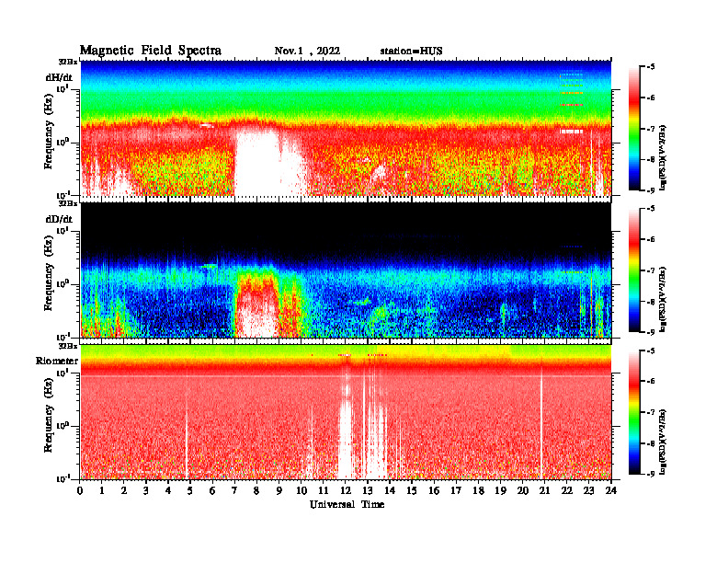The image size is (728, 563).
Task: Click the '-6' tick on Riometer color bar
Action: [651, 381]
